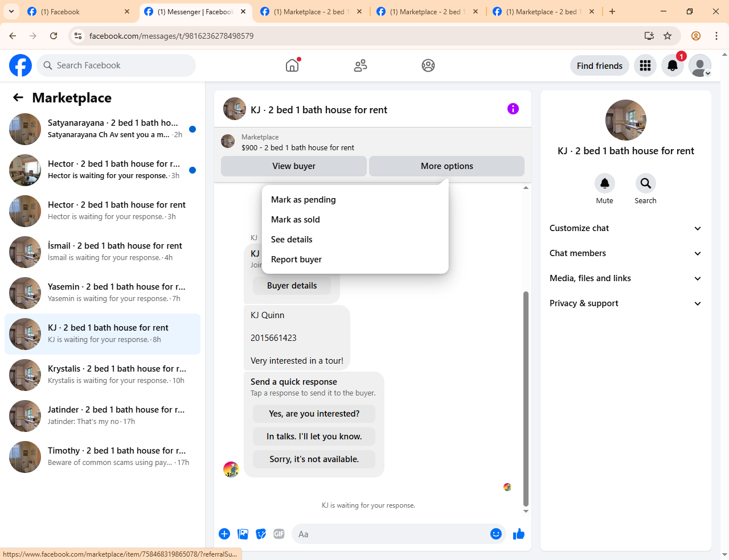Switch to the third tab Marketplace listing

[311, 11]
